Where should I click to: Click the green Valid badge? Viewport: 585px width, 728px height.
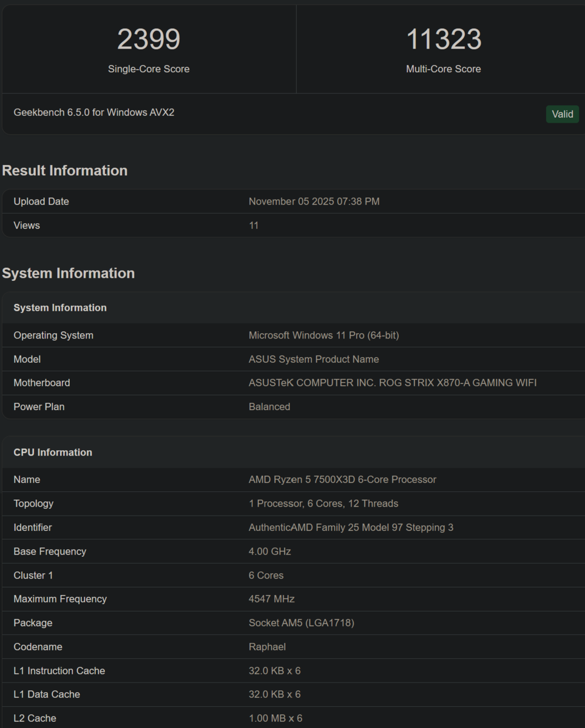coord(562,114)
